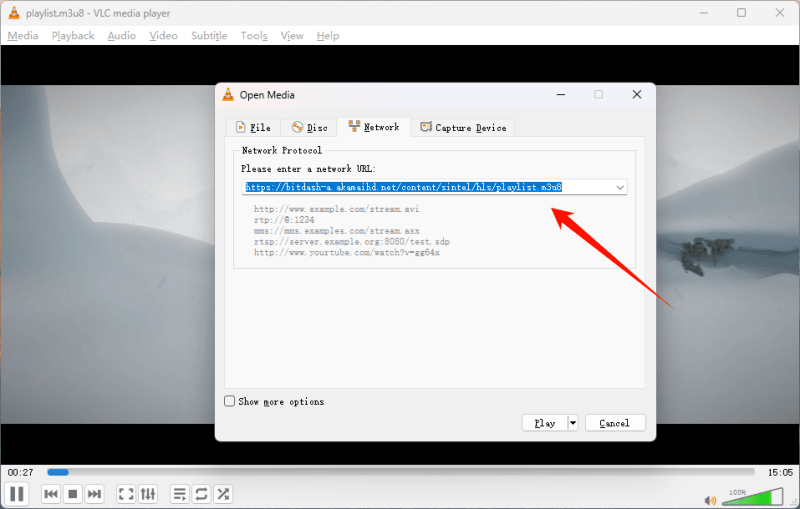This screenshot has height=509, width=800.
Task: Toggle loop repeat mode icon
Action: click(201, 494)
